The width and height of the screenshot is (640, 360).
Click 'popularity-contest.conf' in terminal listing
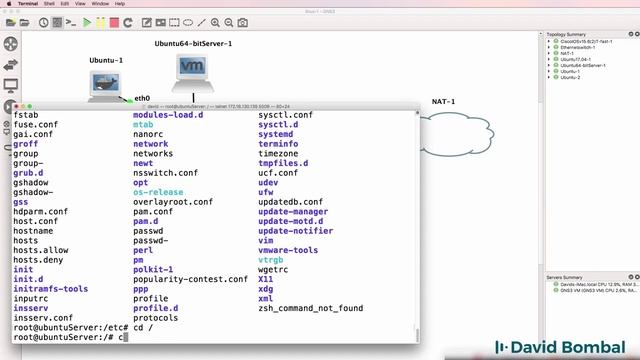[190, 279]
